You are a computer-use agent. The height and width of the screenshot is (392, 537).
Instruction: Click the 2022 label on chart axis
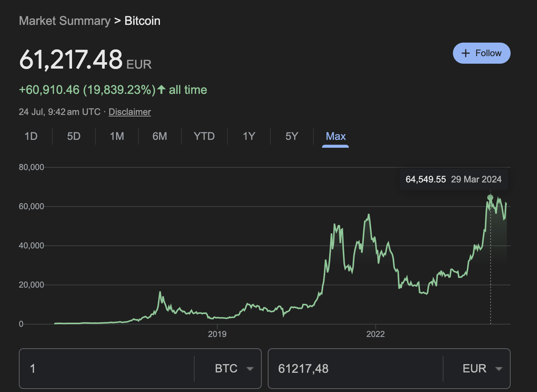(376, 334)
